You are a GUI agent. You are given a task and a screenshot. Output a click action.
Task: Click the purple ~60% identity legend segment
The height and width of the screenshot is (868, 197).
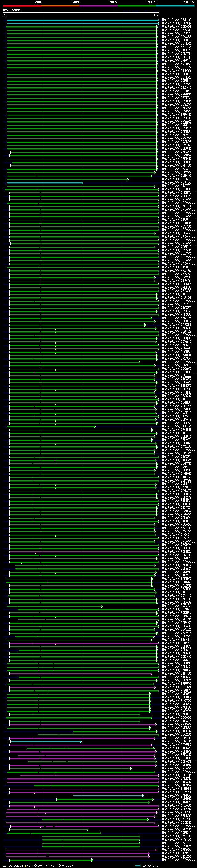coord(98,6)
